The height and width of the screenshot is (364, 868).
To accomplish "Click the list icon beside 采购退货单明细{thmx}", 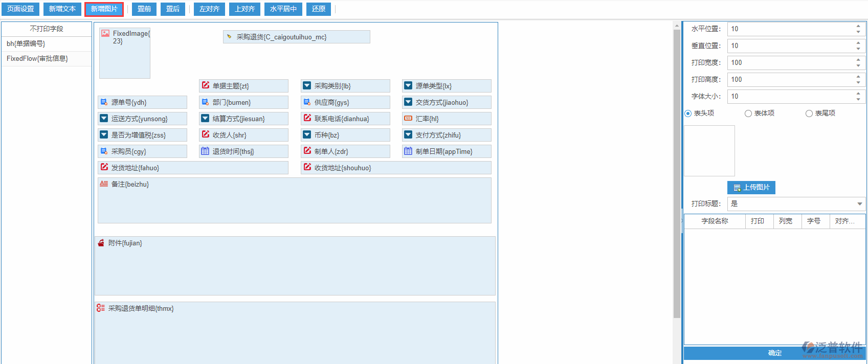I will pos(101,308).
